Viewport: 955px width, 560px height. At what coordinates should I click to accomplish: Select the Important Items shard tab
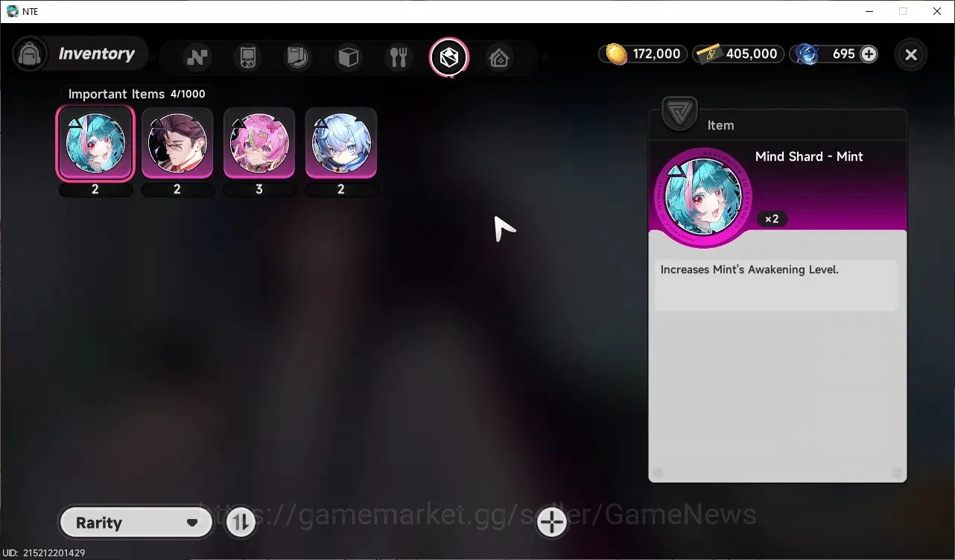(x=449, y=57)
